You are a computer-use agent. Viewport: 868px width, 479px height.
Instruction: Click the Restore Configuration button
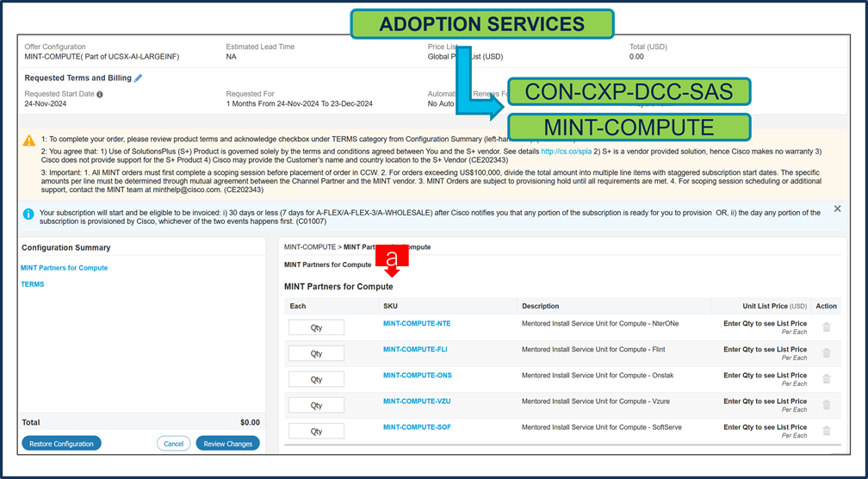[61, 444]
